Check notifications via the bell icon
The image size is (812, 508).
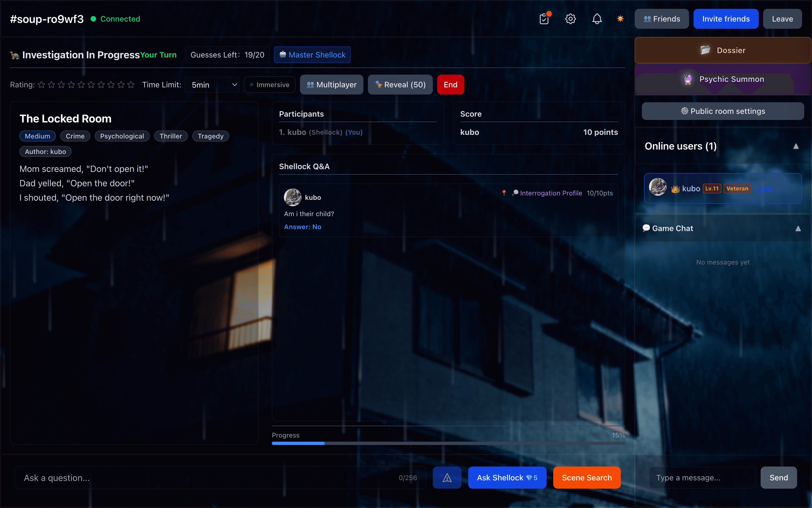(x=597, y=19)
